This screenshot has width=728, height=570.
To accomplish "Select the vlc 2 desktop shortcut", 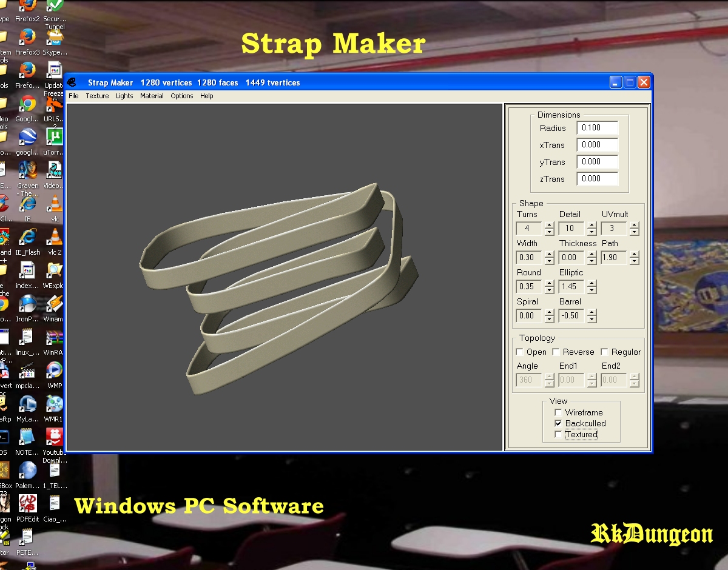I will point(55,242).
